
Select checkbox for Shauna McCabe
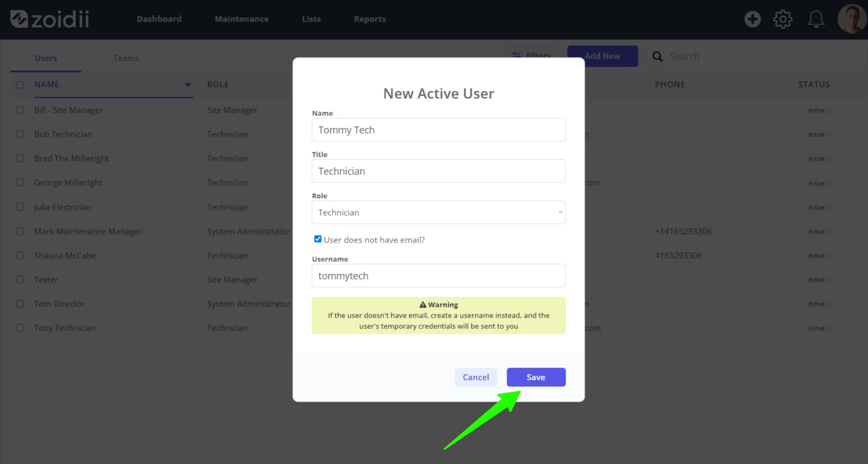(x=20, y=255)
